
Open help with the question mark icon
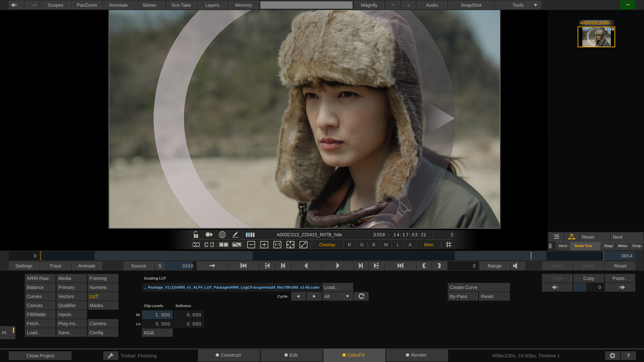tap(628, 355)
